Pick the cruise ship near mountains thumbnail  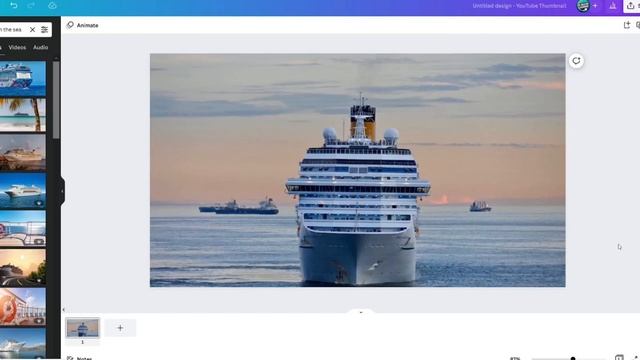(x=23, y=343)
